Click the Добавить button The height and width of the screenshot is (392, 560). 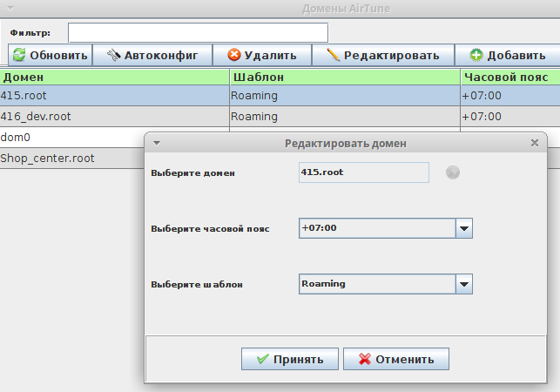click(508, 55)
